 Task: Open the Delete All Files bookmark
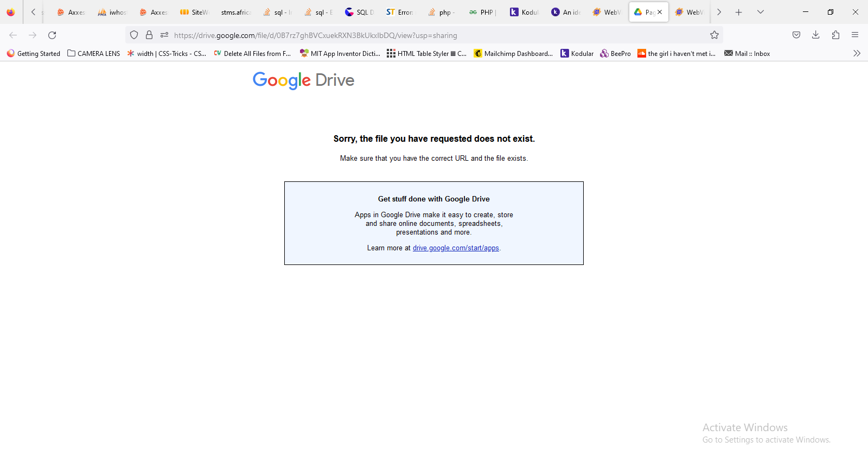252,53
